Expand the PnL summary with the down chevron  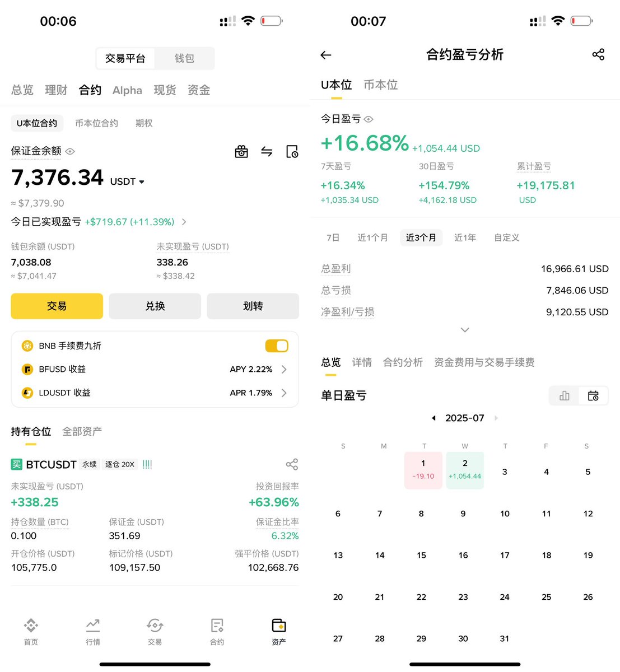point(465,330)
